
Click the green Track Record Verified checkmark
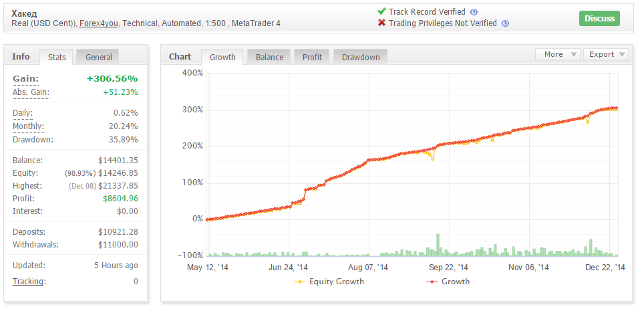(381, 11)
